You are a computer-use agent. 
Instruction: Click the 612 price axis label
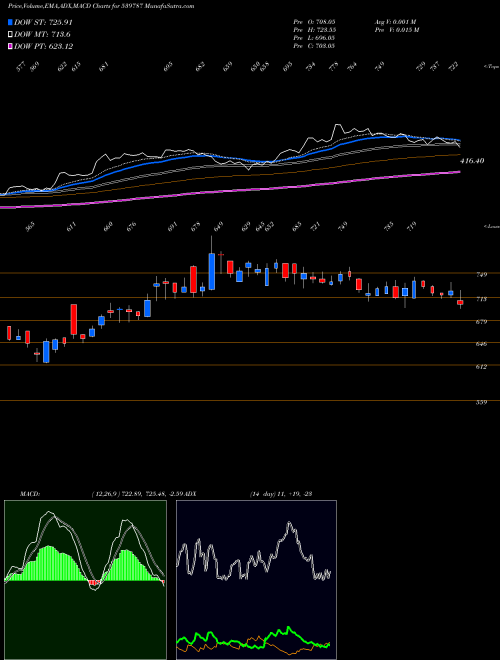click(481, 367)
